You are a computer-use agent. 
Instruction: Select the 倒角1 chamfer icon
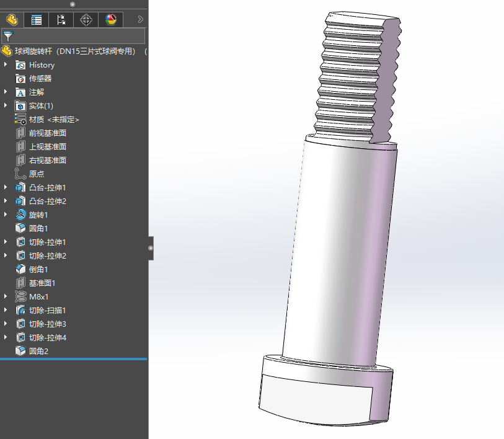pyautogui.click(x=20, y=269)
